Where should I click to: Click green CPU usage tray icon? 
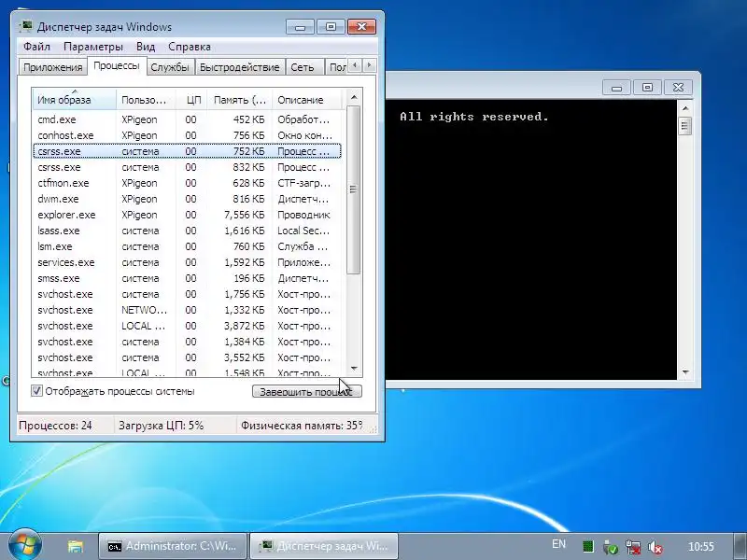pyautogui.click(x=588, y=546)
